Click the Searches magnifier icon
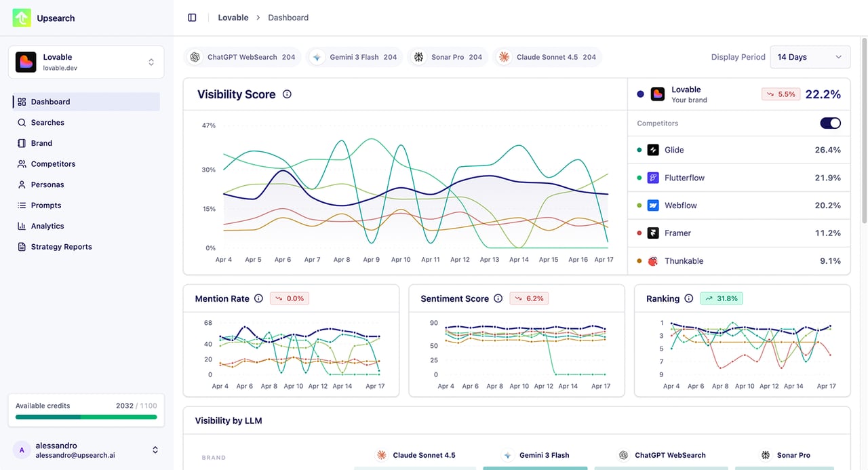The width and height of the screenshot is (868, 470). 22,123
